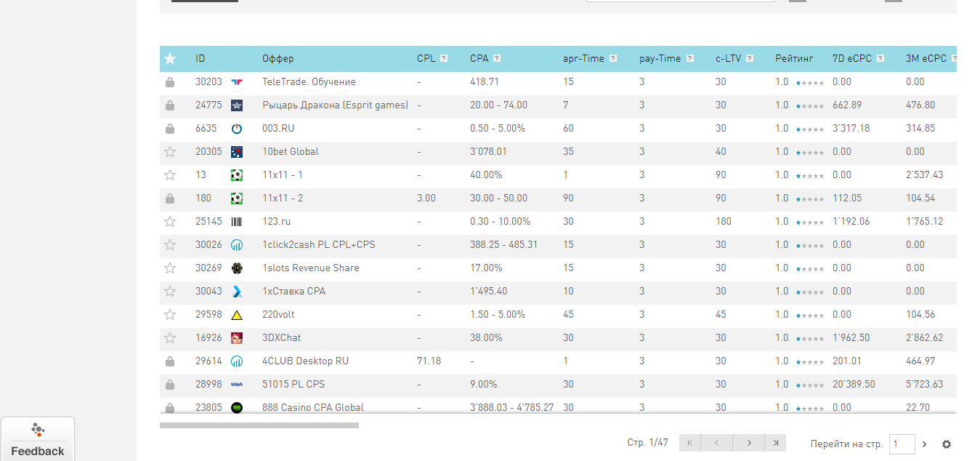
Task: Click TeleTrade offer logo icon
Action: pos(237,82)
